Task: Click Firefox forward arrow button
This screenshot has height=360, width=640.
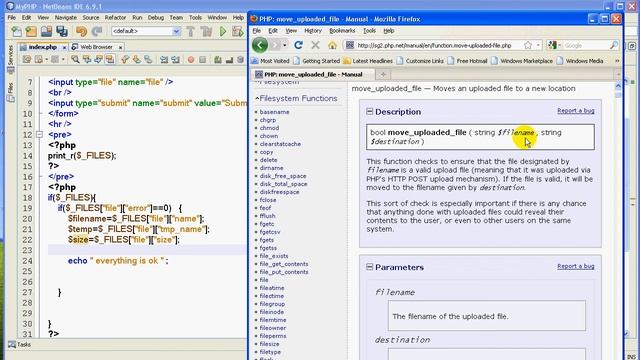Action: pos(276,45)
